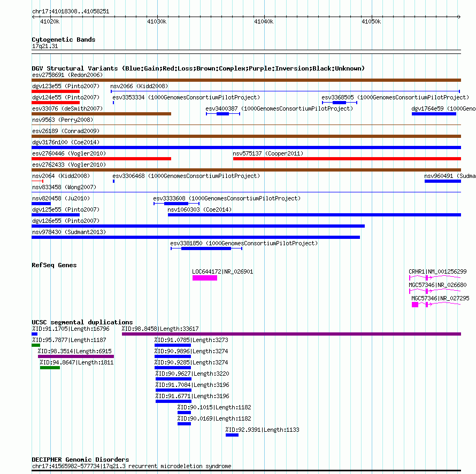
Task: Select duplication %ID:90.9627|Length:3220
Action: [x=192, y=374]
